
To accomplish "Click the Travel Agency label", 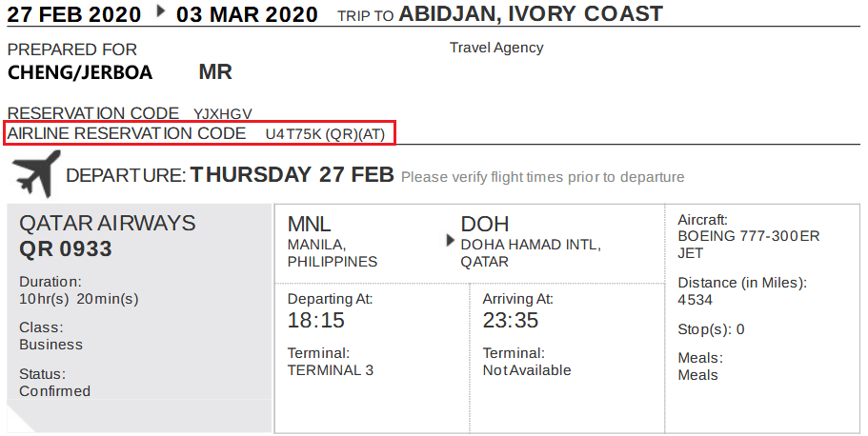I will click(496, 49).
